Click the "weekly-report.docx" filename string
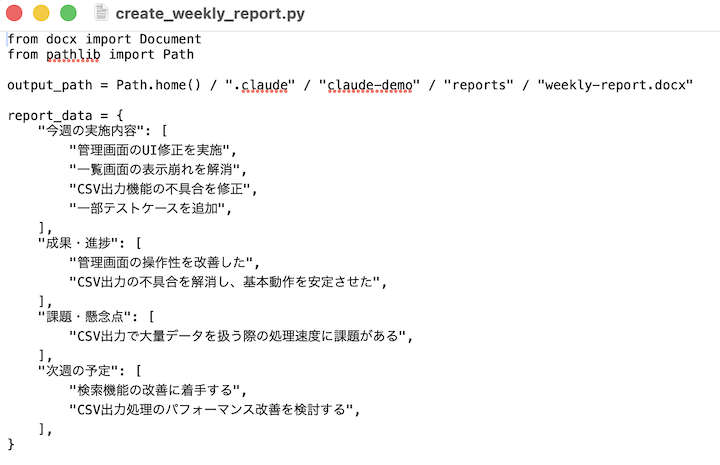Image resolution: width=720 pixels, height=465 pixels. pyautogui.click(x=615, y=85)
